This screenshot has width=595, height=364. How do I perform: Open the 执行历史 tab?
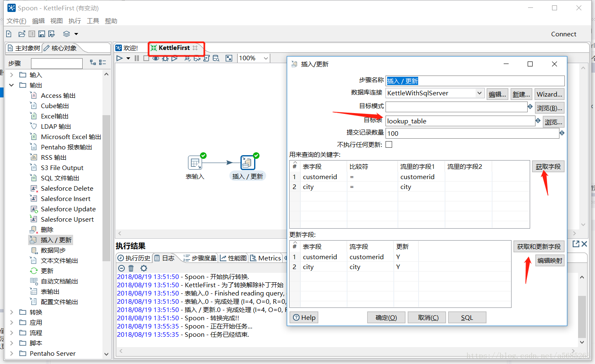coord(134,258)
